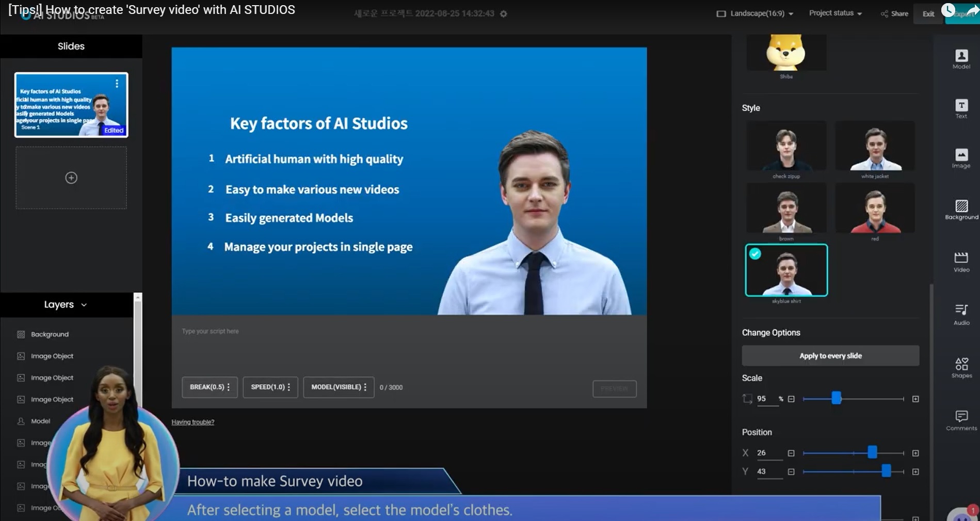
Task: Select the Background layer row
Action: [x=67, y=334]
